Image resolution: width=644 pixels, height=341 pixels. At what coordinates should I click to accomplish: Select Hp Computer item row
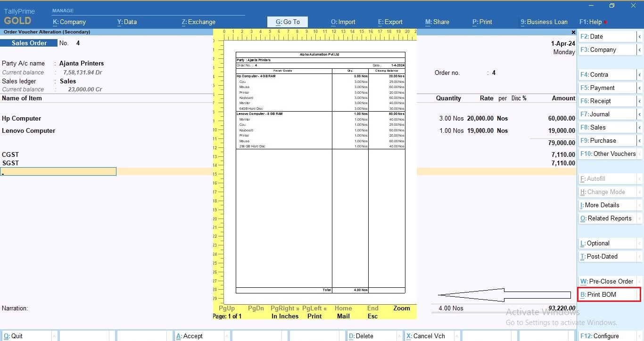coord(22,119)
